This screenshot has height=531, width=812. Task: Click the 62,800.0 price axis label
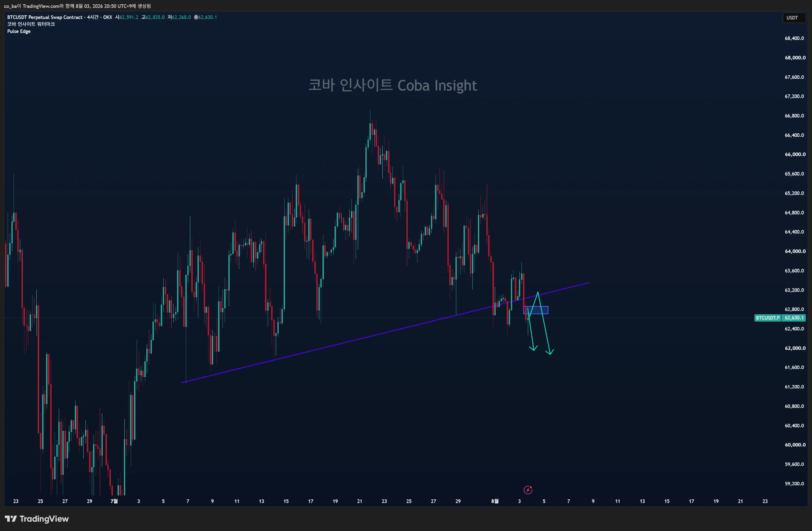click(x=795, y=309)
